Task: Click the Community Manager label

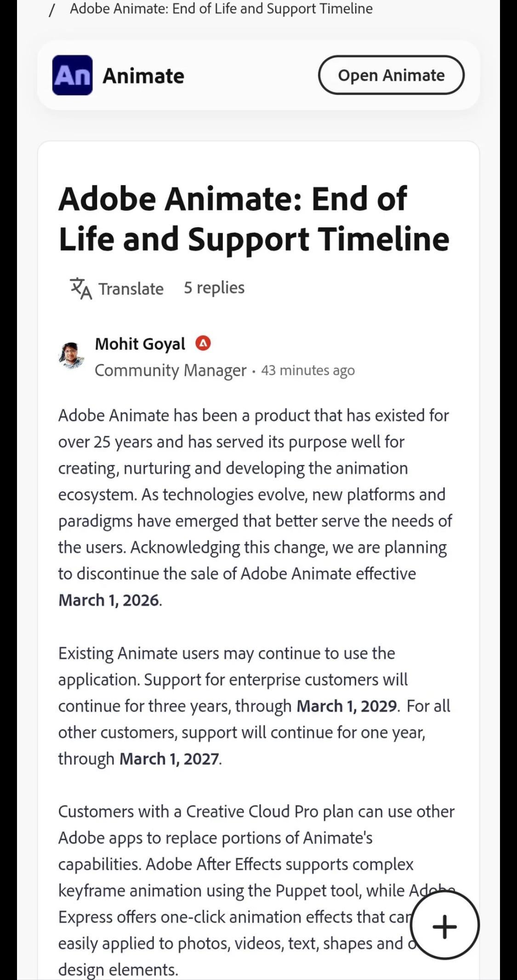Action: tap(170, 370)
